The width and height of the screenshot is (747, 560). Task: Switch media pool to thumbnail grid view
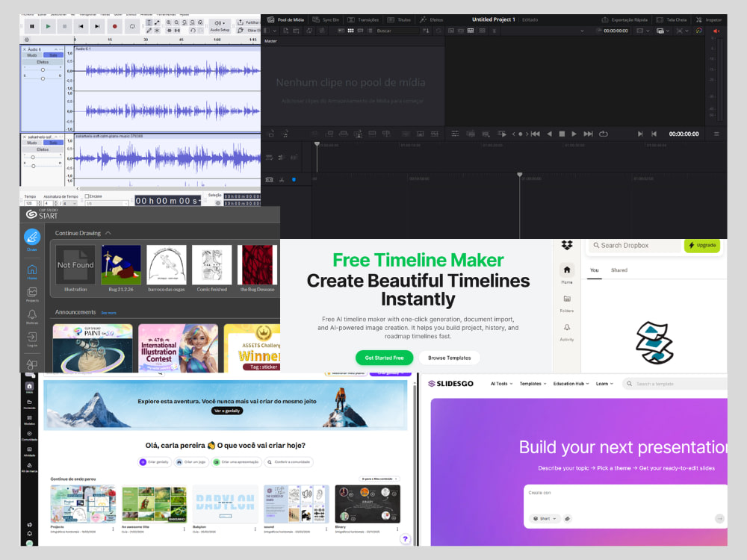[350, 31]
